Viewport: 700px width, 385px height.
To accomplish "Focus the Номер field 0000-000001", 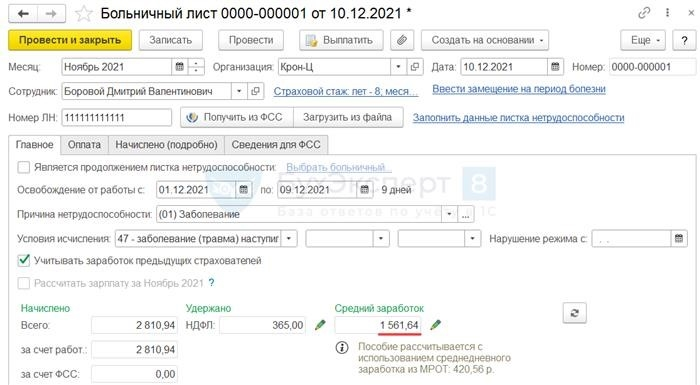I will (652, 67).
